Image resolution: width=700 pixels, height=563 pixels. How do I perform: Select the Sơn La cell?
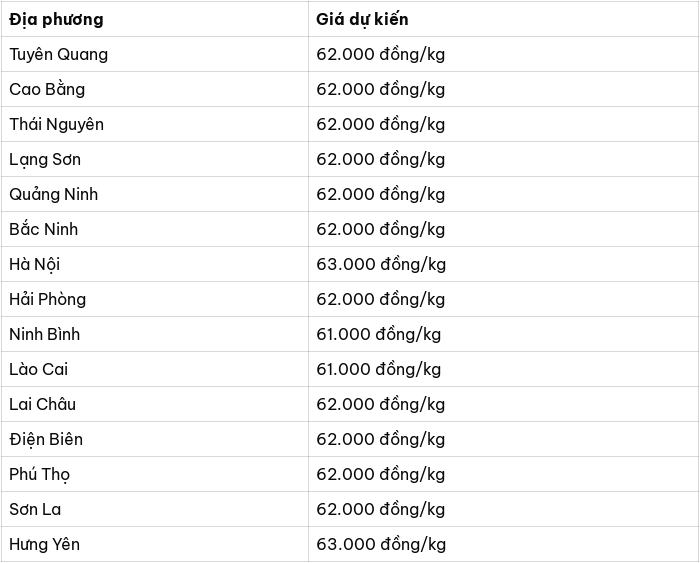35,509
